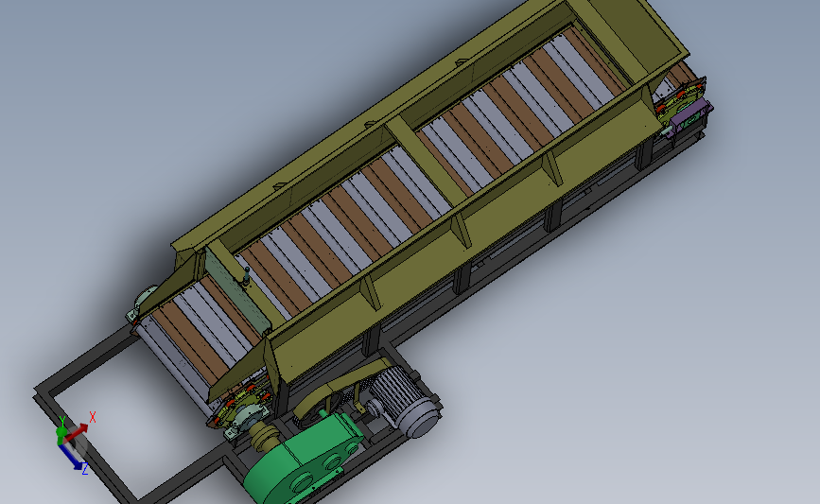This screenshot has width=820, height=504.
Task: Click the blue Z axis of the triad
Action: pos(71,457)
